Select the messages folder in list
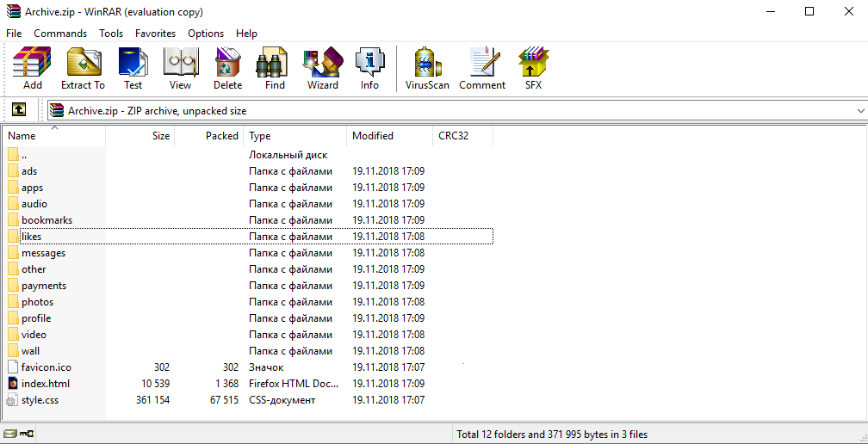 pos(43,253)
